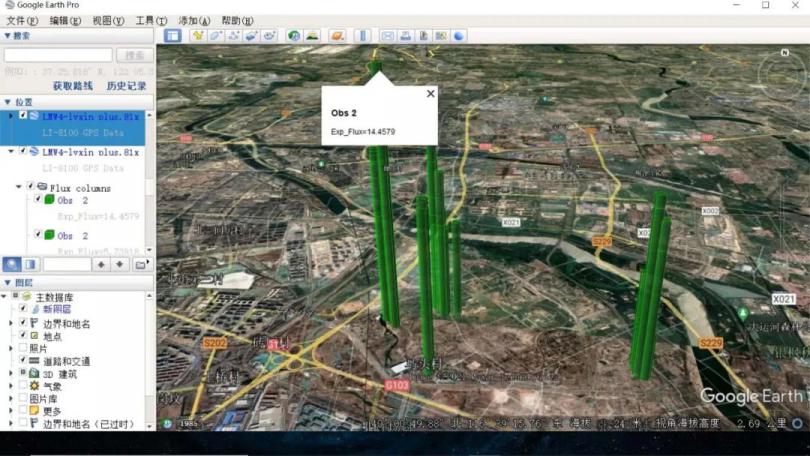Show the ruler tool
This screenshot has height=456, width=810.
click(363, 36)
